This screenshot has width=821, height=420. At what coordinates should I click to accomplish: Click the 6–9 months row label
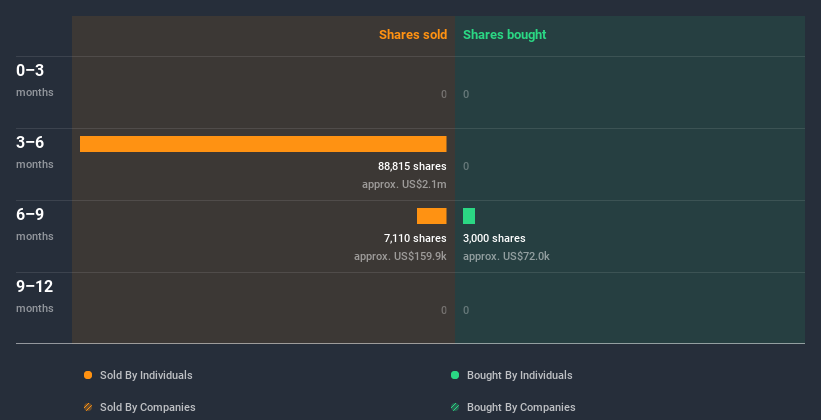tap(35, 224)
